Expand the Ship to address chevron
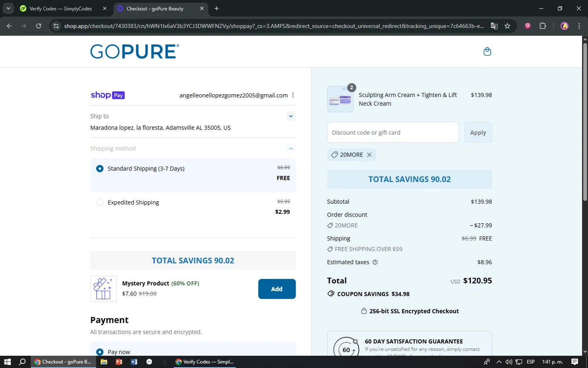Image resolution: width=588 pixels, height=368 pixels. click(x=291, y=116)
